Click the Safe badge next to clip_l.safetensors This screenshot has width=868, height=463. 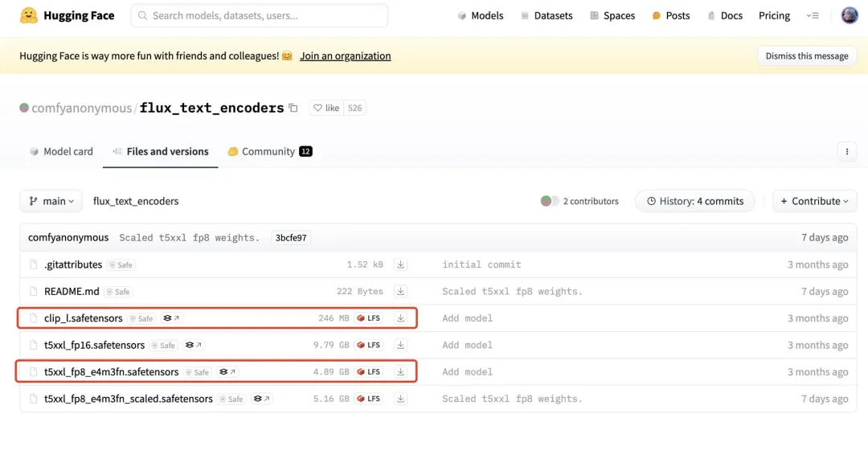[x=141, y=318]
